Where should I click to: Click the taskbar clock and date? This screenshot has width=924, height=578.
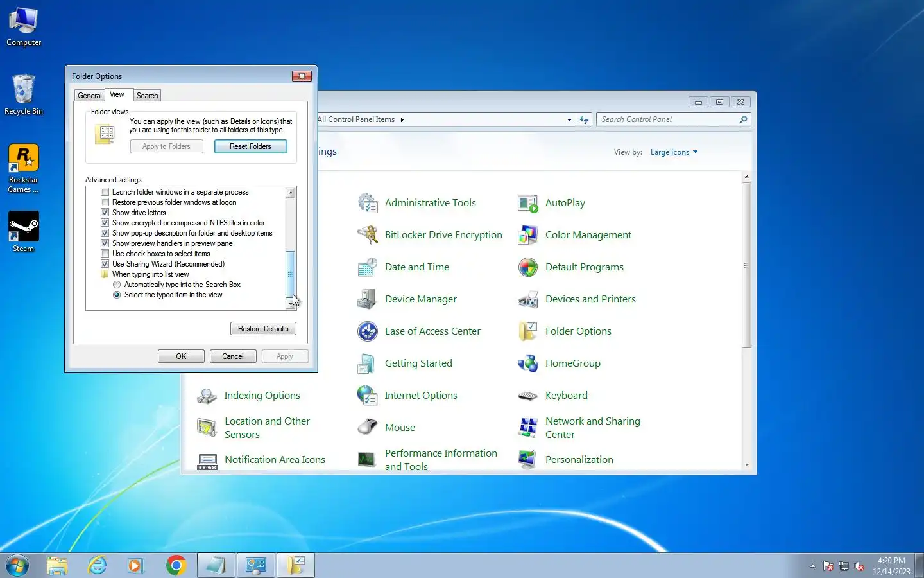(891, 566)
